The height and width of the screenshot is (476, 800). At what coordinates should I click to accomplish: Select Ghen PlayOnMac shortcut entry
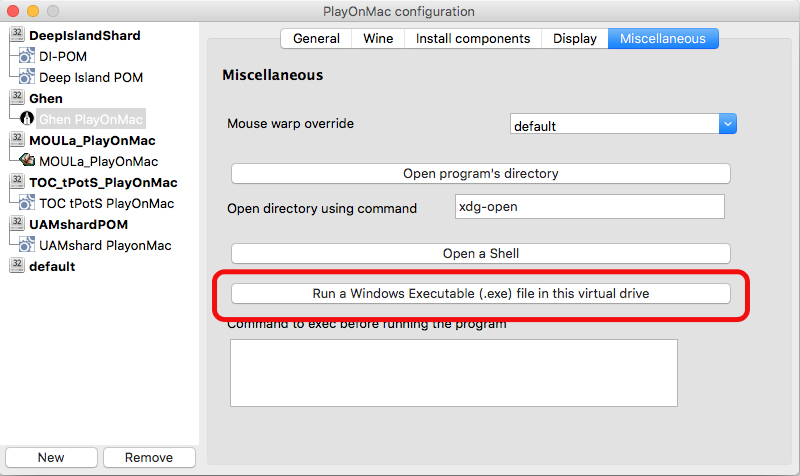(x=91, y=119)
